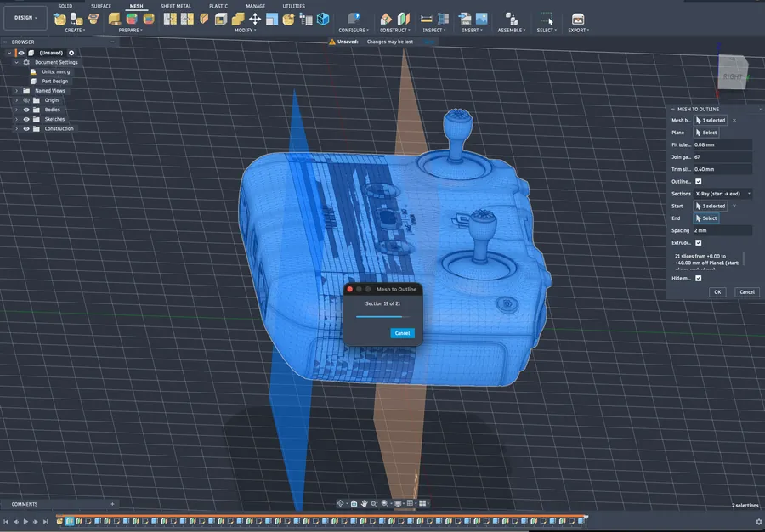Open the Sections X-Ray dropdown

(722, 194)
